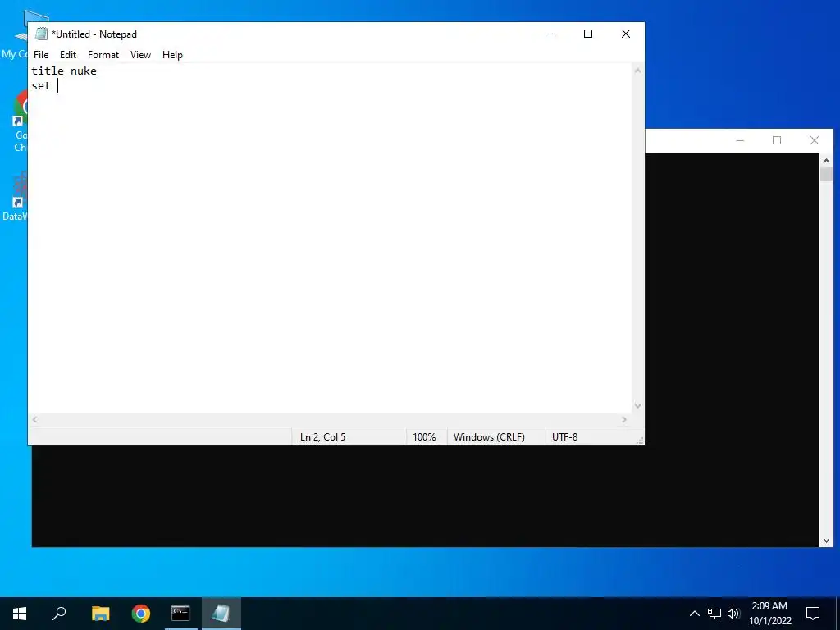Launch Google Chrome from the taskbar
This screenshot has width=840, height=630.
point(141,614)
